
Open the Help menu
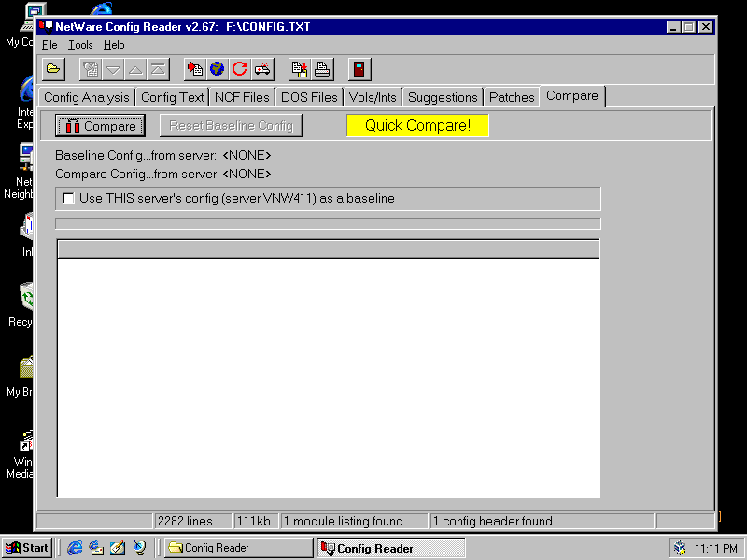click(114, 45)
